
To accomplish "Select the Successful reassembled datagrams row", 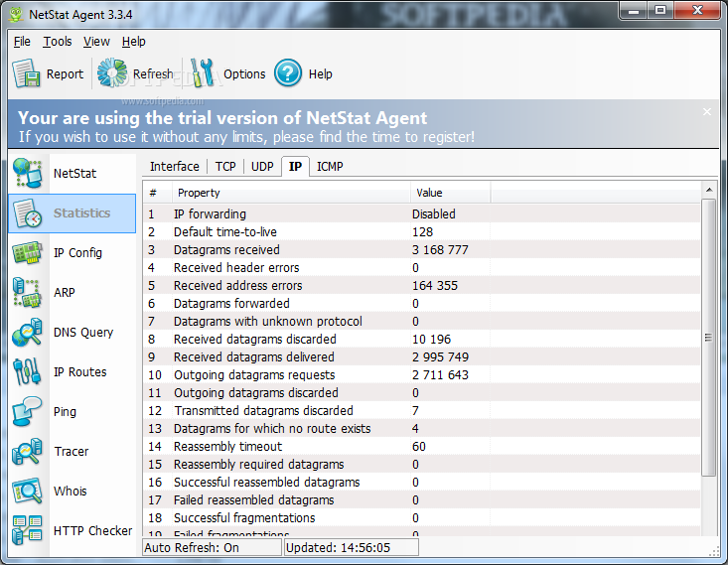I will pyautogui.click(x=421, y=482).
